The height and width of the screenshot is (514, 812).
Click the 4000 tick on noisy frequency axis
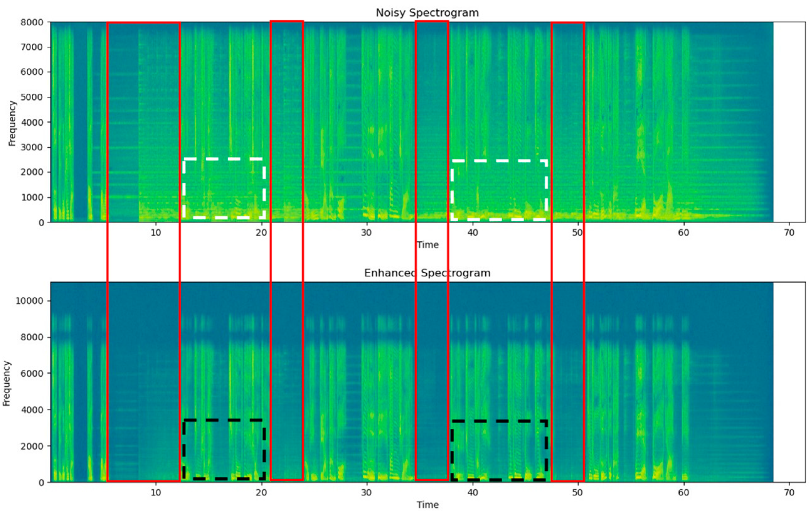click(x=32, y=122)
